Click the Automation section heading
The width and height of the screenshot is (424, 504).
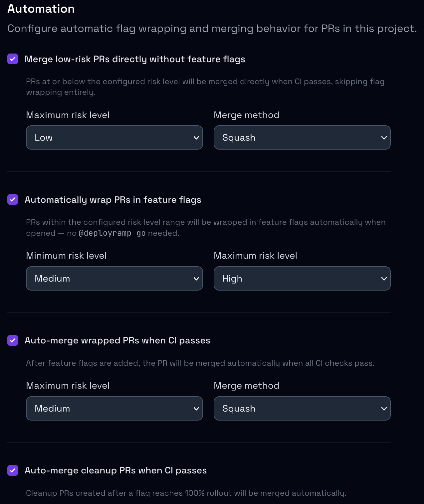[41, 9]
